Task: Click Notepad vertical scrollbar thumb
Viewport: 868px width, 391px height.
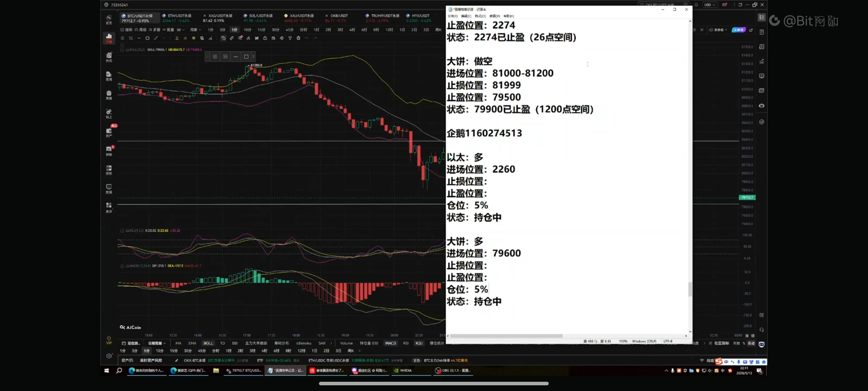Action: (x=690, y=289)
